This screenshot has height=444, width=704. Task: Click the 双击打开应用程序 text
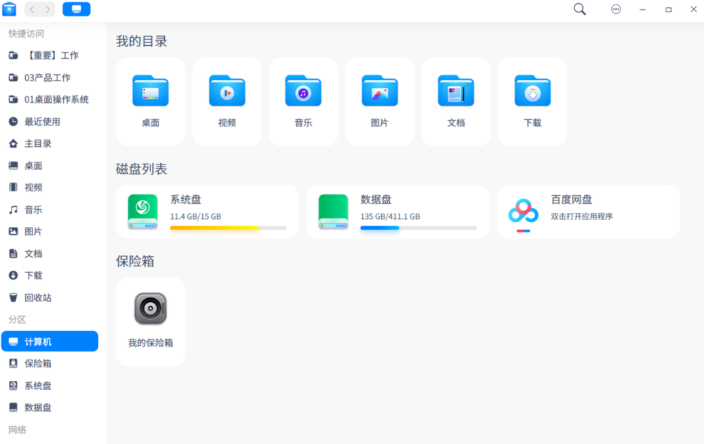click(x=581, y=216)
